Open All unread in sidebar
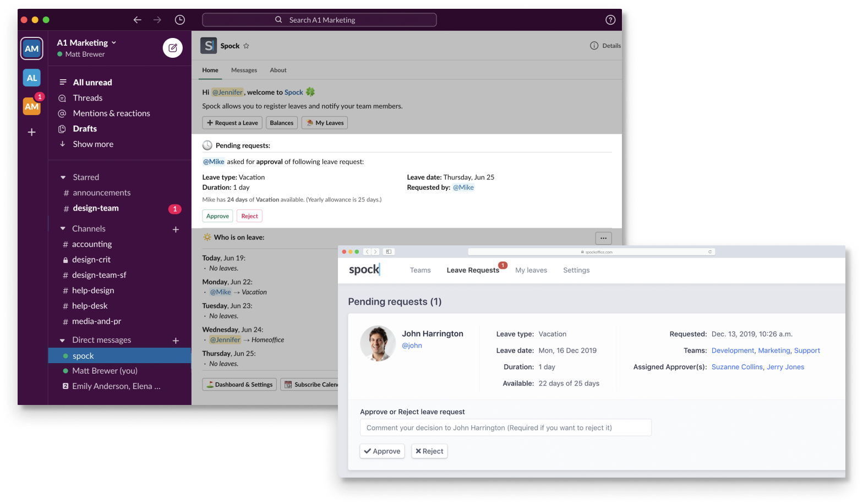 click(92, 83)
